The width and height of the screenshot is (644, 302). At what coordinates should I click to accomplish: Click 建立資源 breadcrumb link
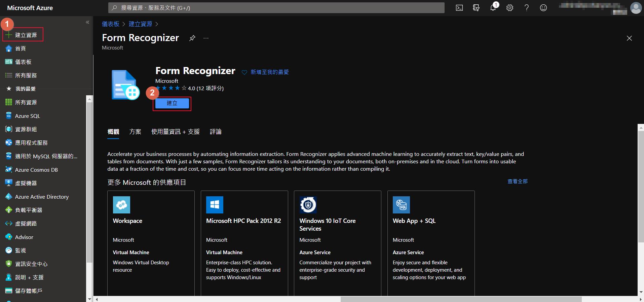click(x=140, y=24)
